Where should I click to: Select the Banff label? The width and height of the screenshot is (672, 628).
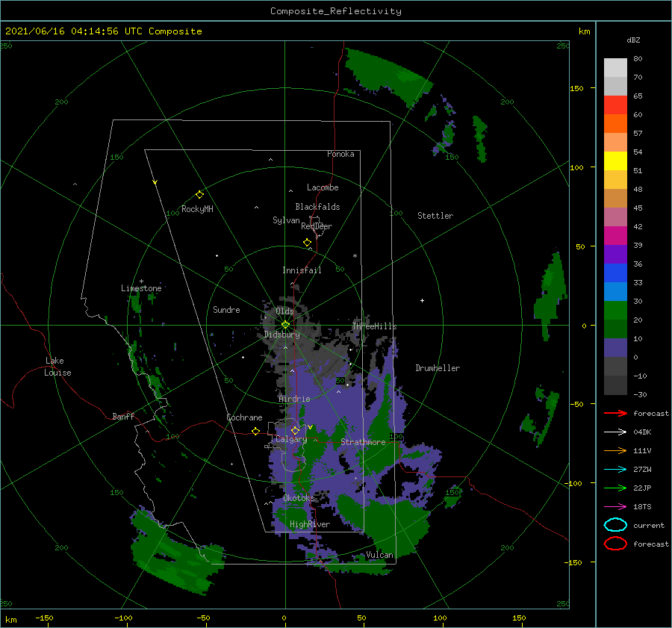click(x=123, y=416)
